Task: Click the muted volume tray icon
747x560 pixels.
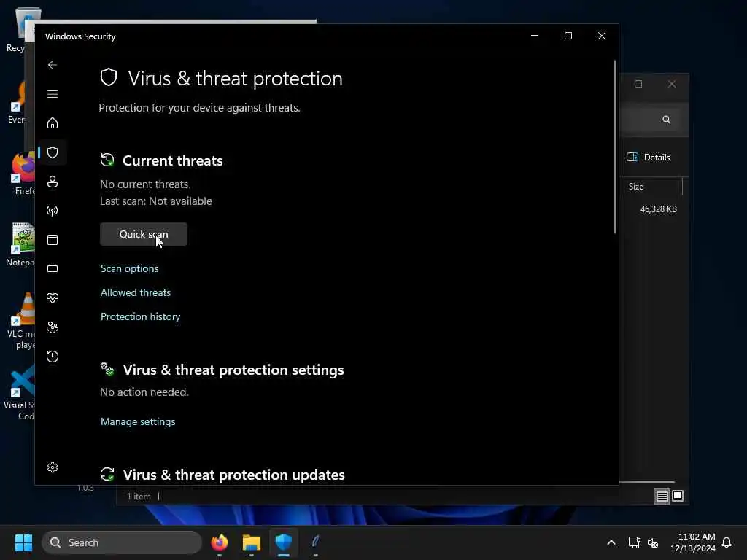Action: pyautogui.click(x=653, y=542)
